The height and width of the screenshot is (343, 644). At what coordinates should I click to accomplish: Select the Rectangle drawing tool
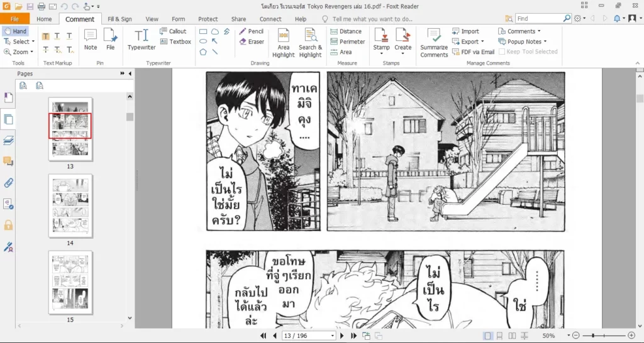click(x=203, y=31)
